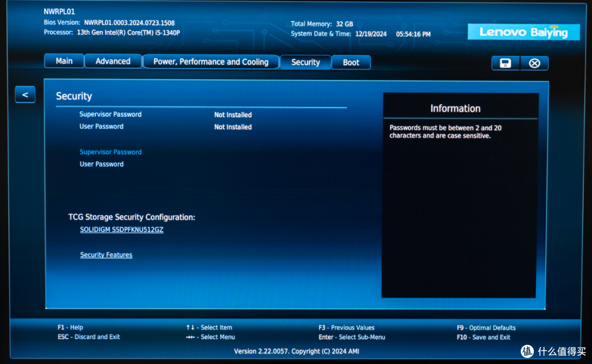
Task: Click the system date 12/19/2024
Action: (371, 34)
